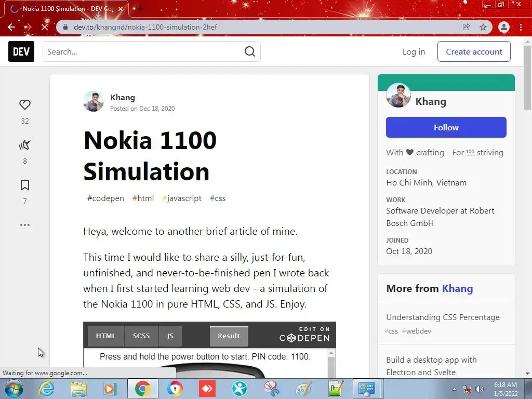Screen dimensions: 532x399
Task: Follow Khang with Follow button
Action: pos(446,127)
